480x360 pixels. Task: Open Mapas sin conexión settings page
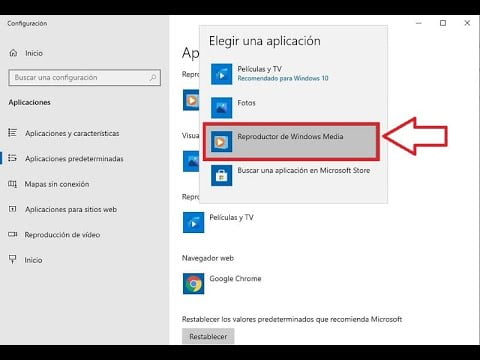click(x=57, y=184)
